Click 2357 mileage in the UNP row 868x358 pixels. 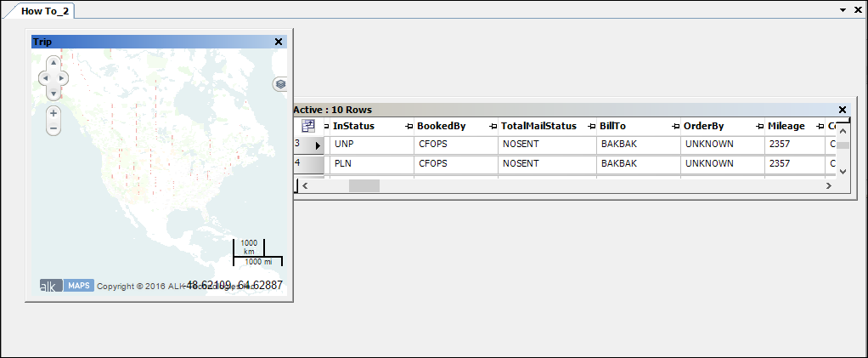pyautogui.click(x=796, y=145)
